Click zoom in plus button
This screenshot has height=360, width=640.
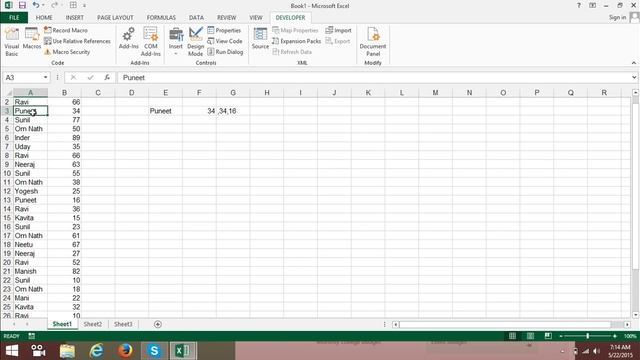tap(615, 336)
